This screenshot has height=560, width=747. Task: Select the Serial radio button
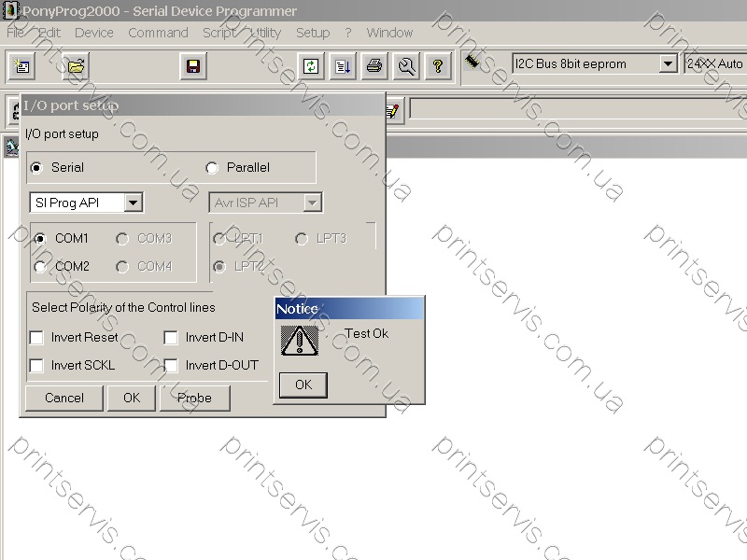36,168
